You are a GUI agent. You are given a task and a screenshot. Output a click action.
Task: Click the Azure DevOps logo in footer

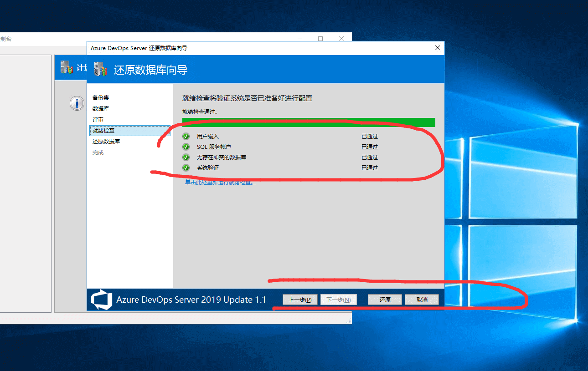tap(101, 300)
